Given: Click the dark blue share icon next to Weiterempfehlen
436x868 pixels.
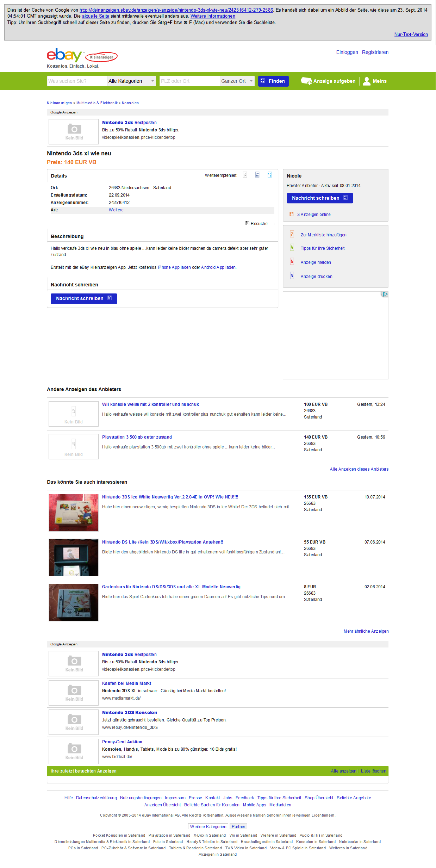Looking at the screenshot, I should [257, 175].
